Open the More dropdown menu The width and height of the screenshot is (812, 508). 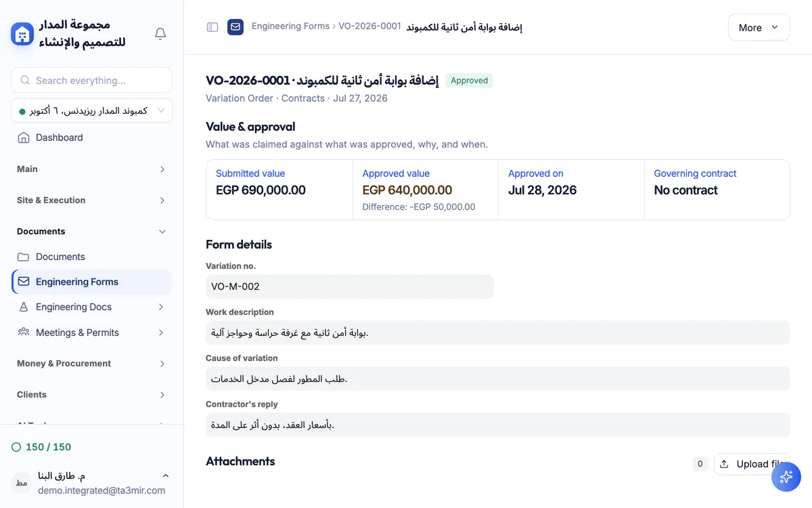pos(759,27)
